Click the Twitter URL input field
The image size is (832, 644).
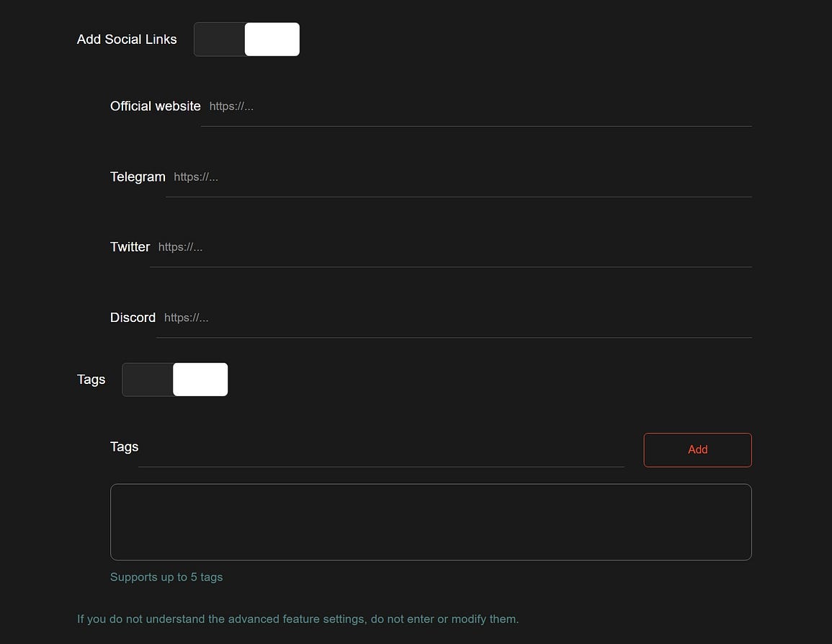(450, 247)
